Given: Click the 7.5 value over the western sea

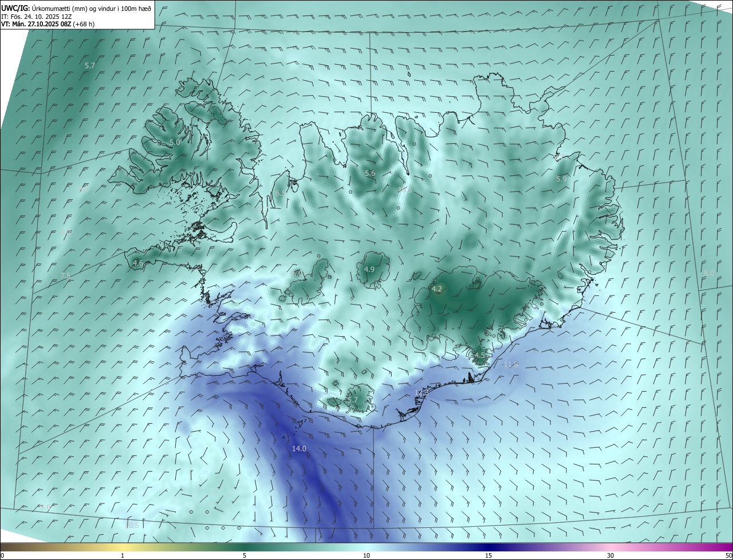Looking at the screenshot, I should click(x=65, y=275).
